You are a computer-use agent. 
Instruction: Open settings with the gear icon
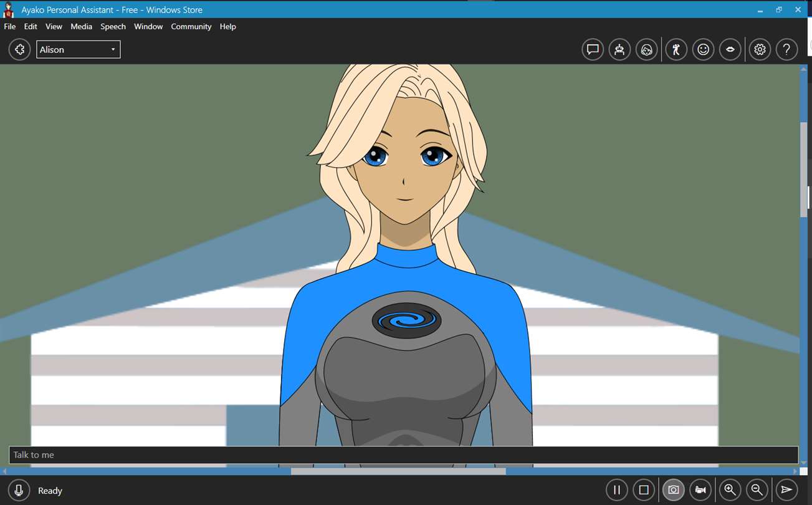click(x=760, y=49)
